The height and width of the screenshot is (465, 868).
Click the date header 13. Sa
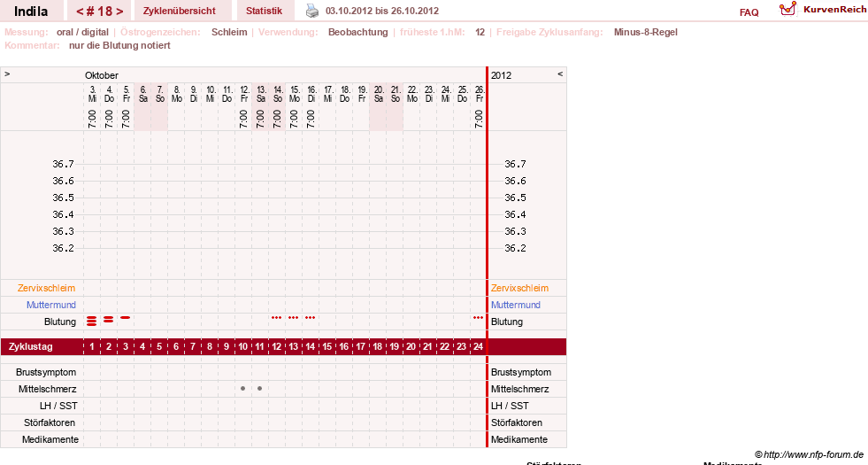click(x=261, y=94)
